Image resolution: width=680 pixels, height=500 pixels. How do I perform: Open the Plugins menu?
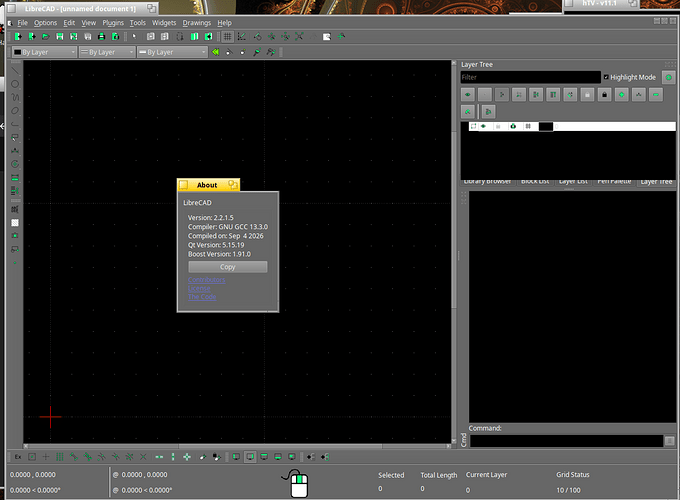point(113,23)
